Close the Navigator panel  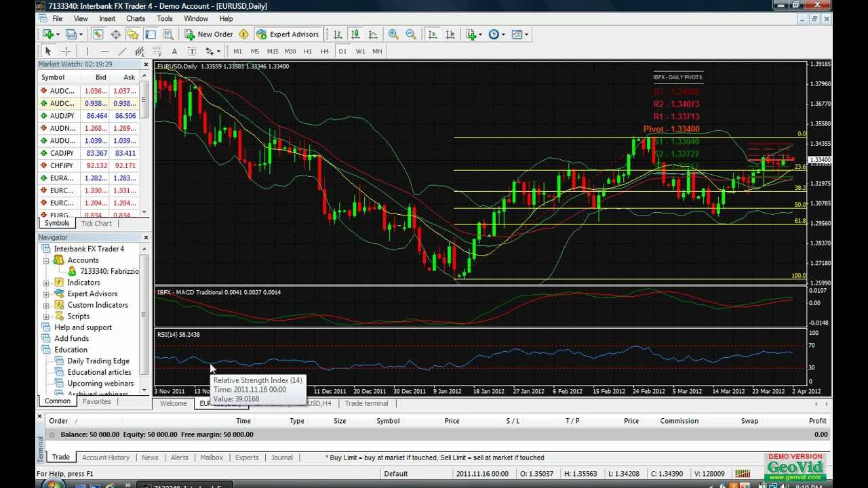146,237
